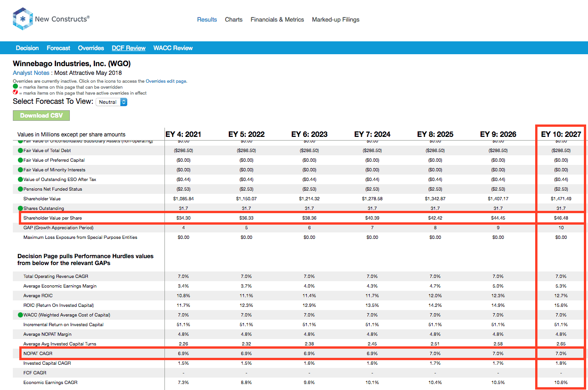This screenshot has width=588, height=390.
Task: Click the 15.6% ROIC value for 2027
Action: click(x=561, y=305)
